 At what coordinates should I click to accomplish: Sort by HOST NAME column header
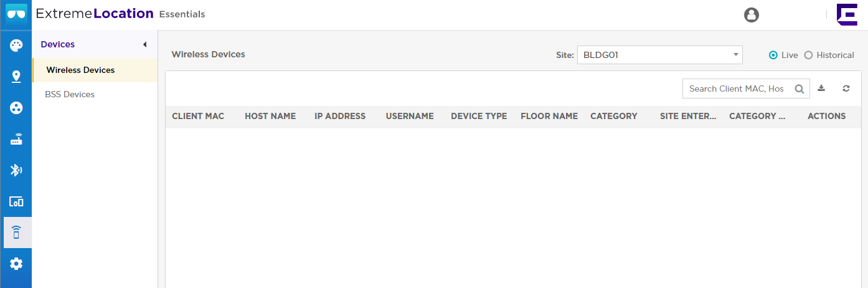pyautogui.click(x=270, y=116)
